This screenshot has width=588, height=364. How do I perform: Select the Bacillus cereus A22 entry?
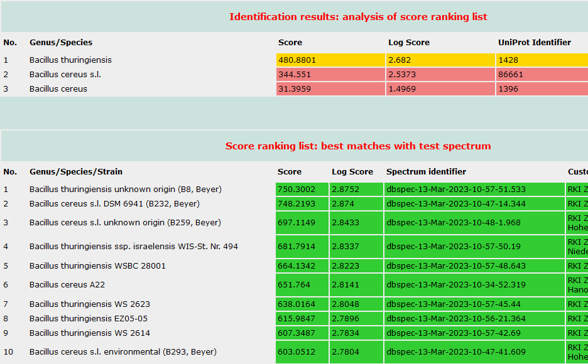pyautogui.click(x=67, y=285)
